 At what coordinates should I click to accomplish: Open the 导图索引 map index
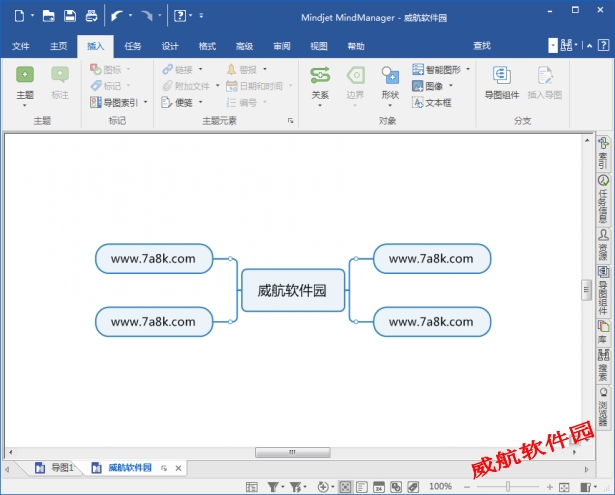pyautogui.click(x=114, y=102)
